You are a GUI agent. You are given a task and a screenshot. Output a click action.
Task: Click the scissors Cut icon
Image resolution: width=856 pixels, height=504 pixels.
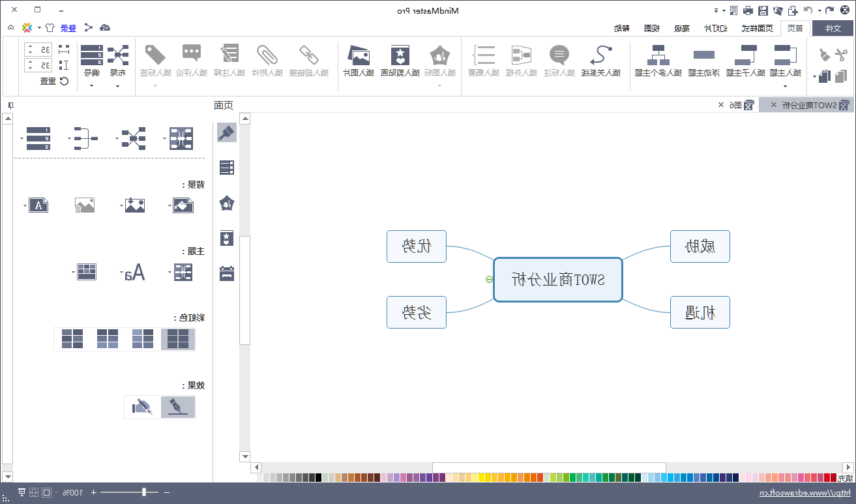pos(841,55)
